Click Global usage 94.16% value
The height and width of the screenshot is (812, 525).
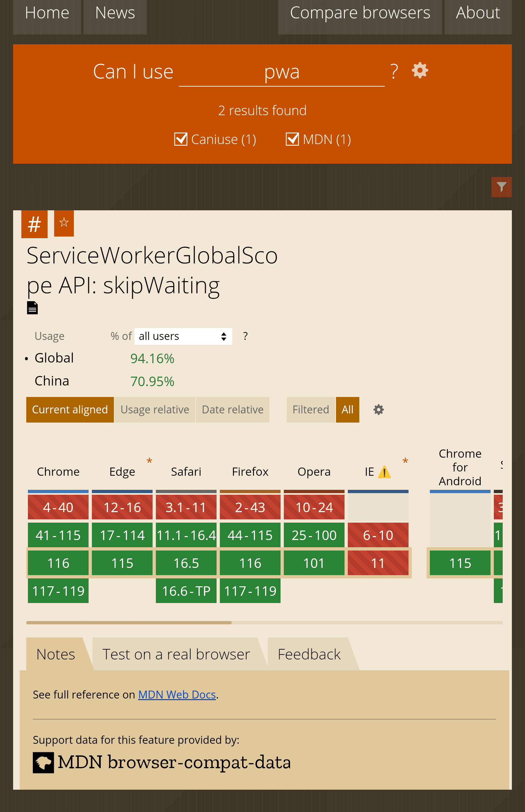[x=152, y=358]
